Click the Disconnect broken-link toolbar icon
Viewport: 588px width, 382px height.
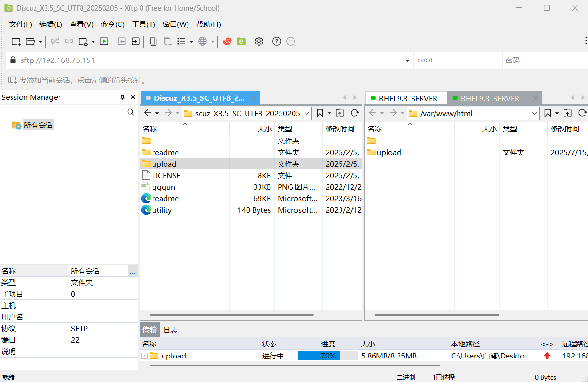55,41
